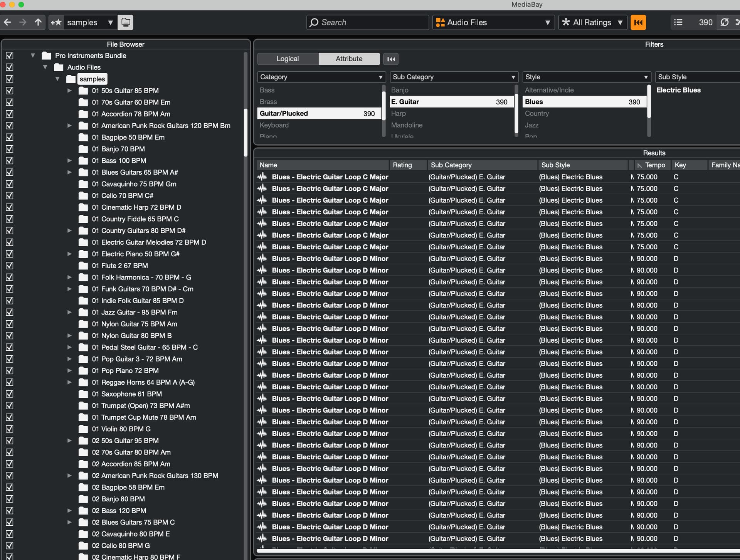Toggle the samples folder checkbox
This screenshot has width=740, height=560.
tap(10, 79)
